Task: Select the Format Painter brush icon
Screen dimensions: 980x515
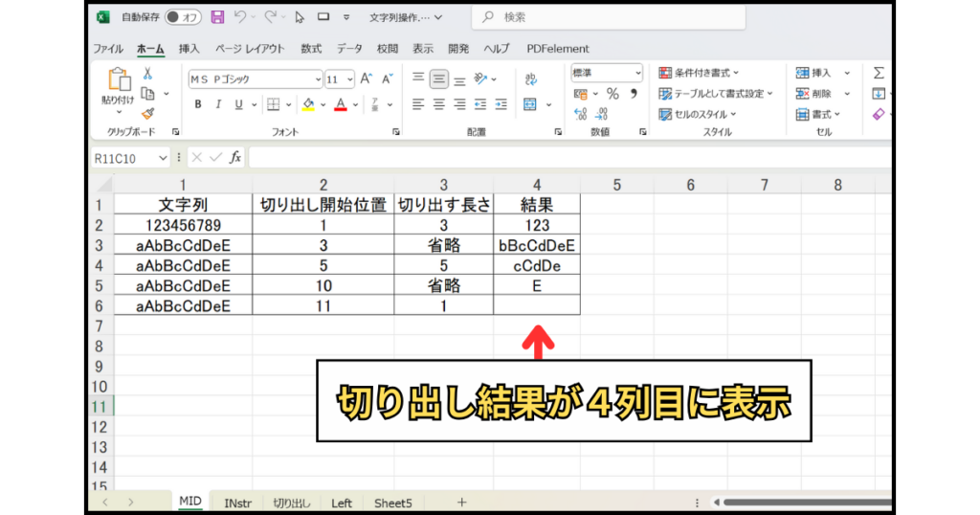Action: pyautogui.click(x=148, y=114)
